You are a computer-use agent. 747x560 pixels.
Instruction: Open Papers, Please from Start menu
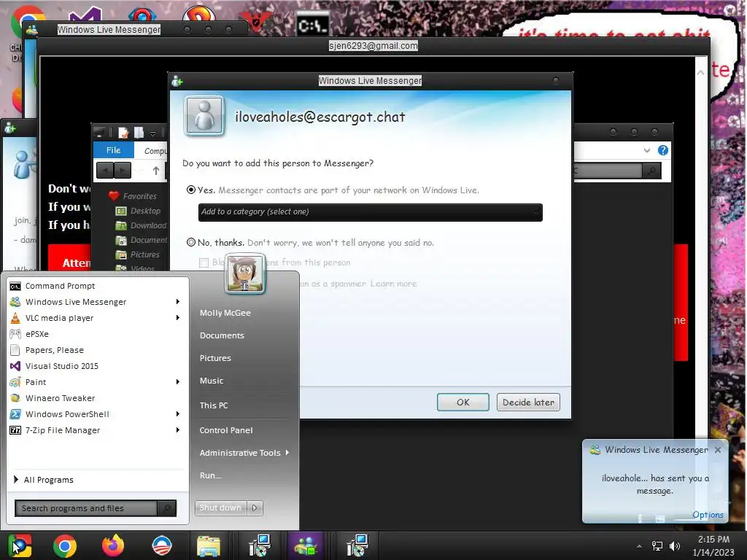tap(54, 350)
